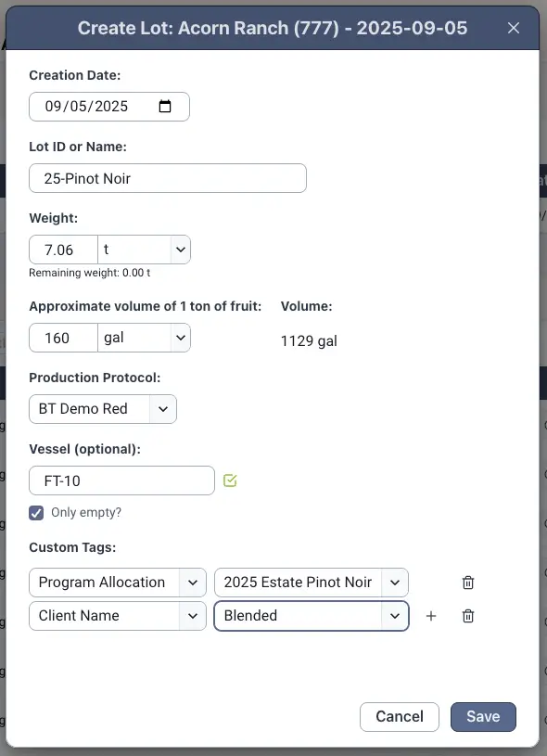The height and width of the screenshot is (756, 547).
Task: Open the Program Allocation tag type dropdown
Action: tap(118, 583)
